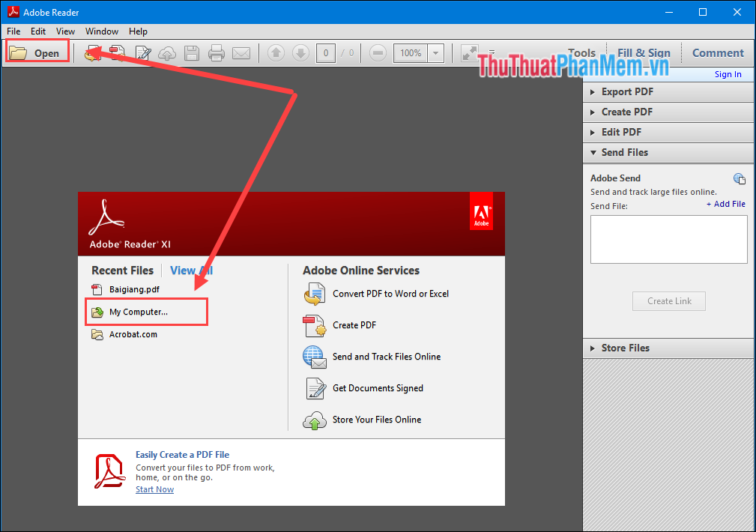Select Convert PDF to Word or Excel icon

click(315, 294)
